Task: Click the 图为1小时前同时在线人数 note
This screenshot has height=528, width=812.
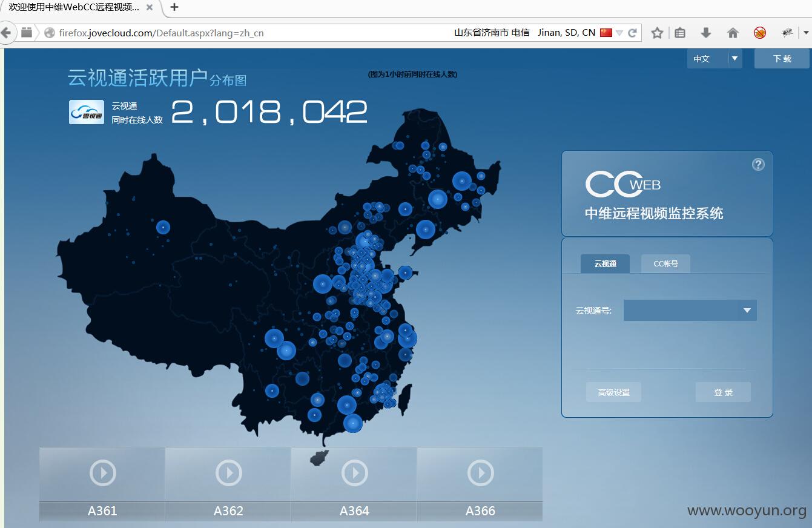Action: point(412,74)
